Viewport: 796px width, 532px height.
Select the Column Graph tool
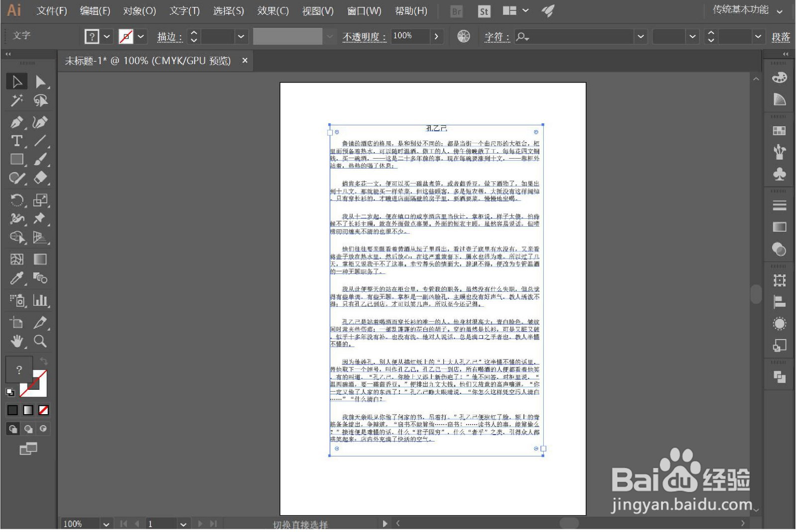click(x=40, y=300)
